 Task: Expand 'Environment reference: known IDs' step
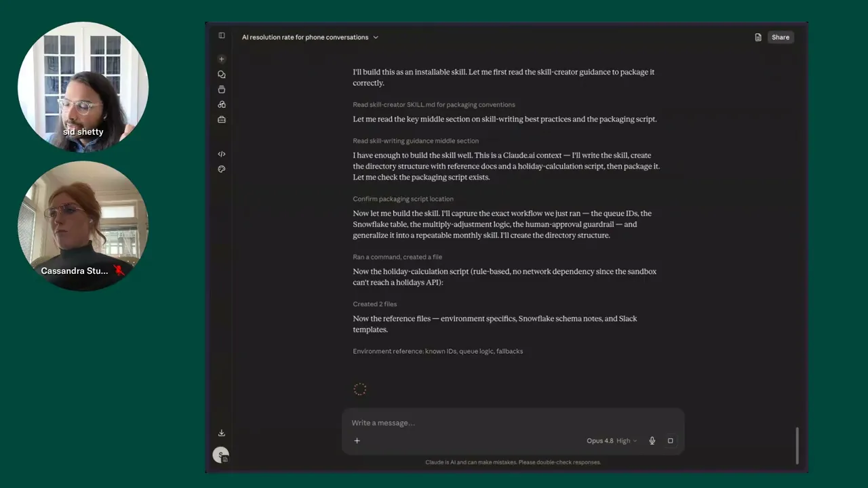point(438,351)
